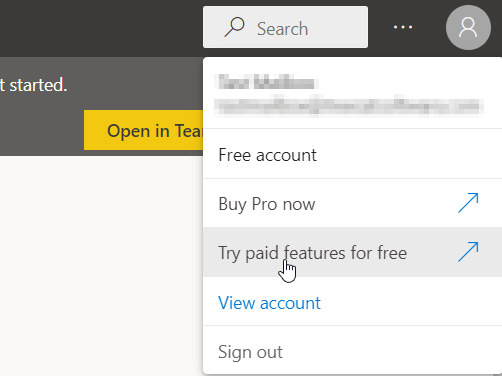Click the Search placeholder text
The image size is (502, 376).
tap(282, 29)
